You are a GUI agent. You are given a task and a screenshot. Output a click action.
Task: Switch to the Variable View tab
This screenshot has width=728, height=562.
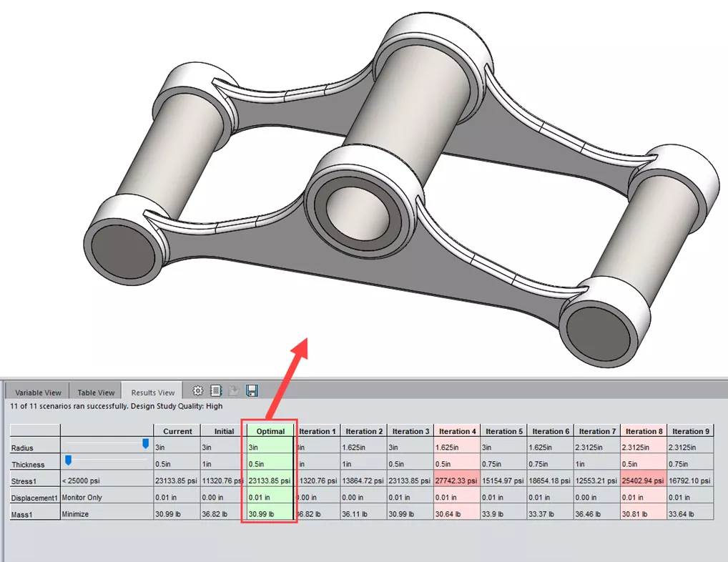[39, 393]
